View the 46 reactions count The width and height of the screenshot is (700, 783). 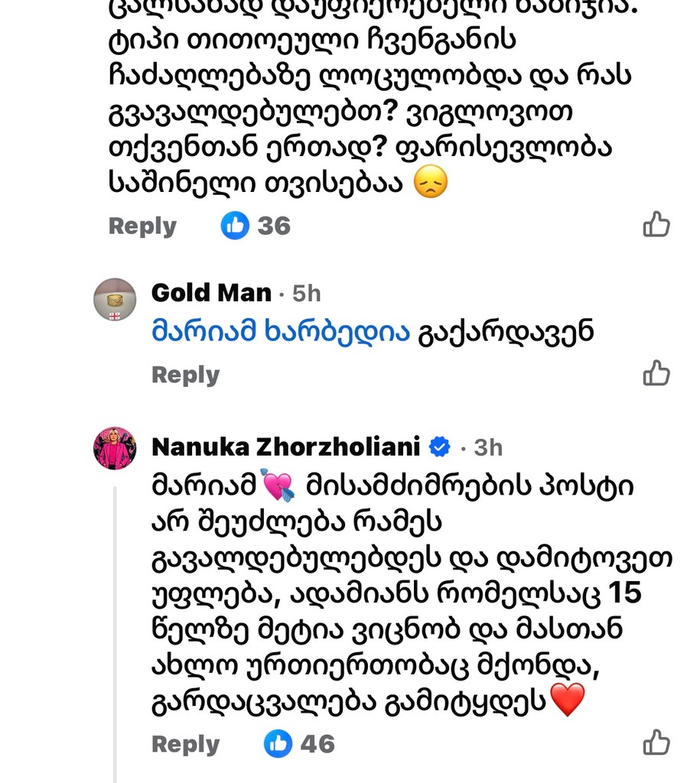317,744
